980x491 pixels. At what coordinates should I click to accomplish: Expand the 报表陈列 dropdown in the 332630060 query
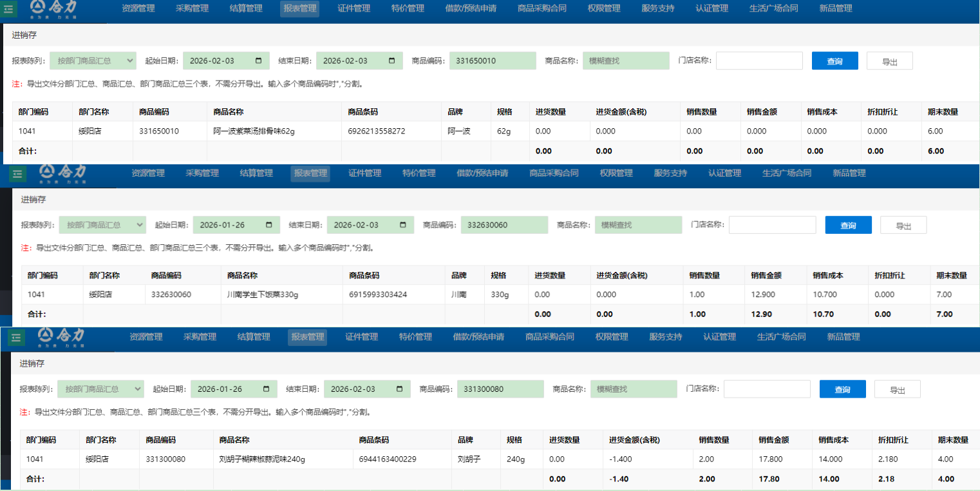point(103,225)
